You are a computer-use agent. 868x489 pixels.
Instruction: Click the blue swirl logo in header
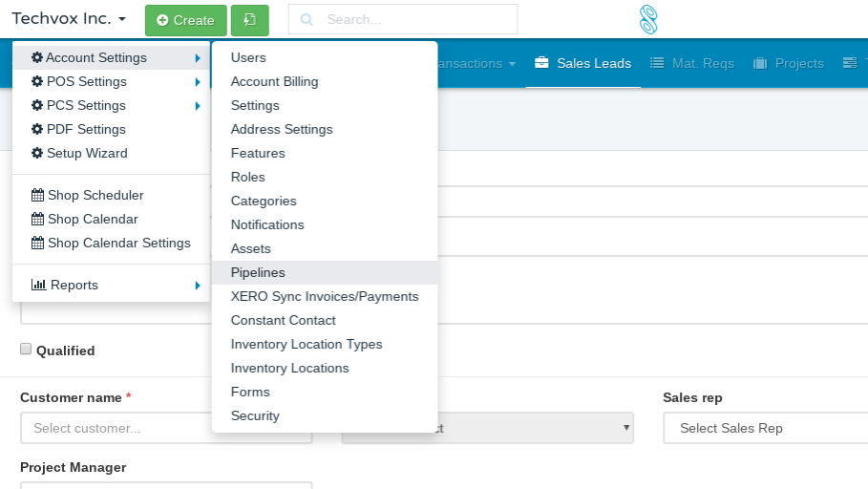tap(648, 19)
